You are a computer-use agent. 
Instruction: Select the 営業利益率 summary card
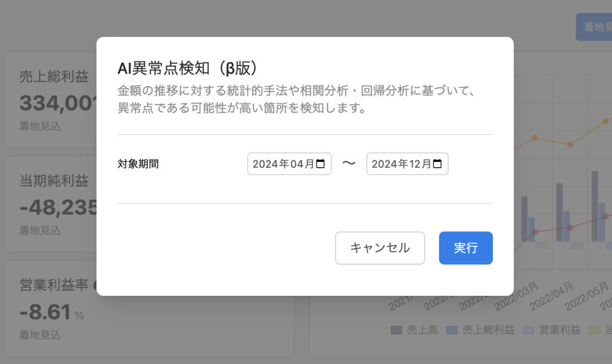[x=51, y=308]
